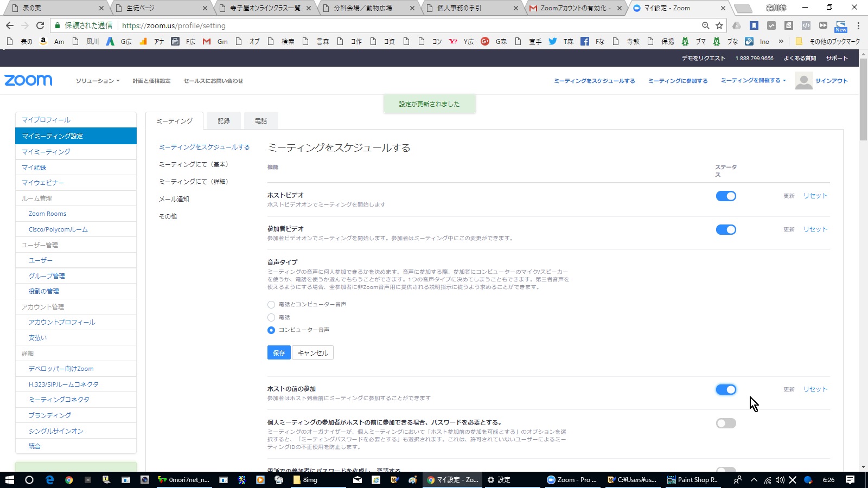This screenshot has width=868, height=488.
Task: Click the Zoom logo in the header
Action: (x=28, y=80)
